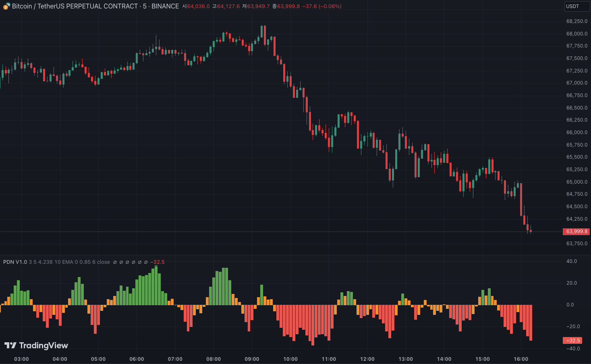The height and width of the screenshot is (364, 591).
Task: Click the 40.0 indicator scale label
Action: pos(572,261)
